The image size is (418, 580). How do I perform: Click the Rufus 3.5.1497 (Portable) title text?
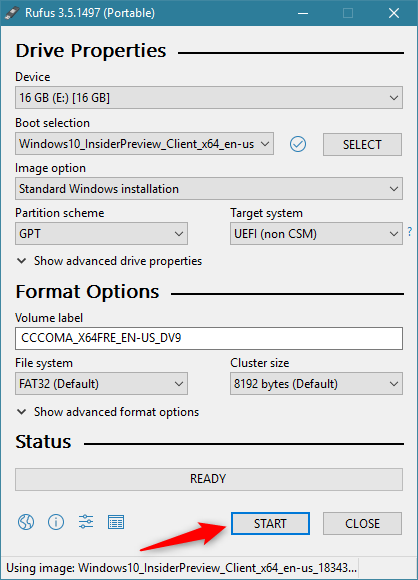[90, 13]
